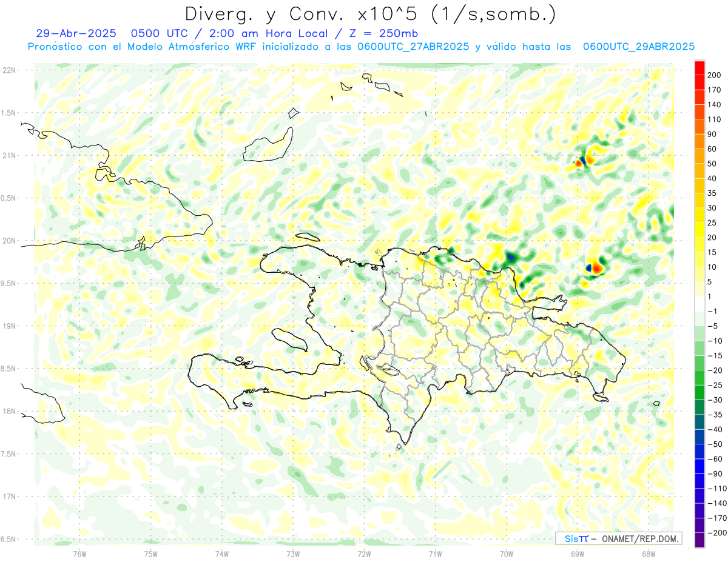Click the 'SisTT – ONAMET/REP.DOM.' credit label
This screenshot has height=562, width=728.
(x=619, y=538)
